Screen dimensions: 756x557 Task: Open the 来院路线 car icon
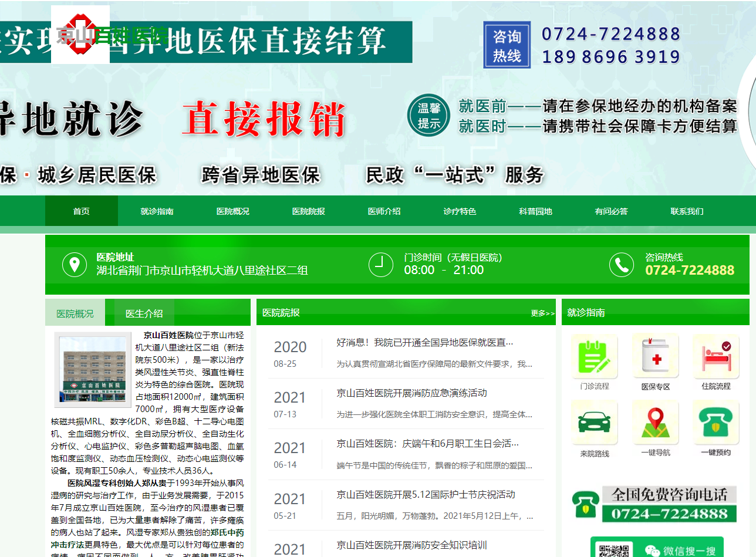tap(595, 423)
